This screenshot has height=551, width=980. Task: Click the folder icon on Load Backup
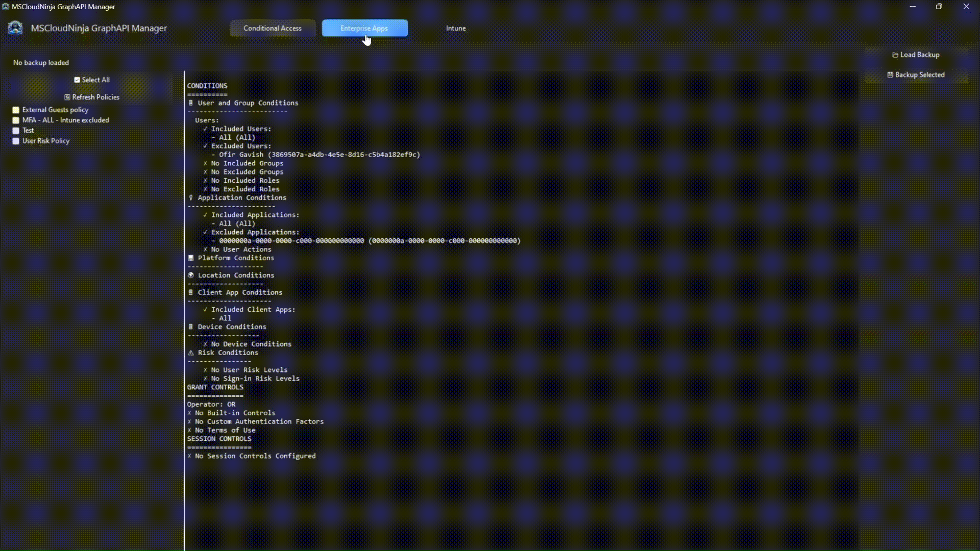895,55
